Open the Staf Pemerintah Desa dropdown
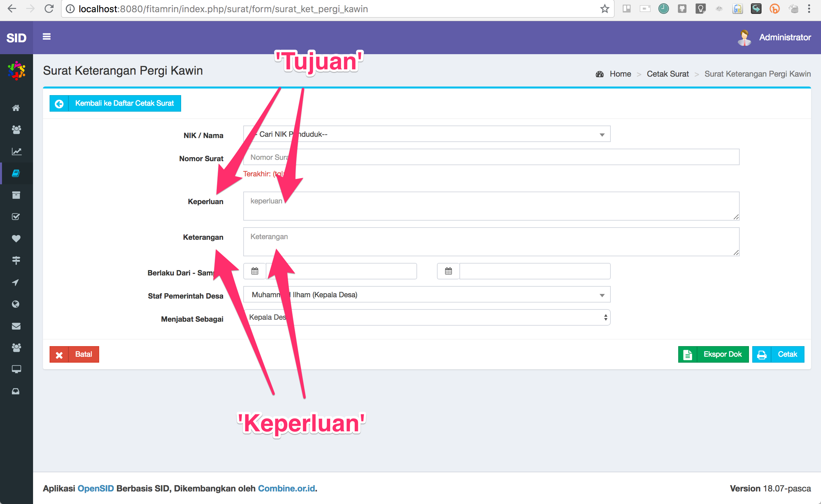The width and height of the screenshot is (821, 504). (602, 295)
